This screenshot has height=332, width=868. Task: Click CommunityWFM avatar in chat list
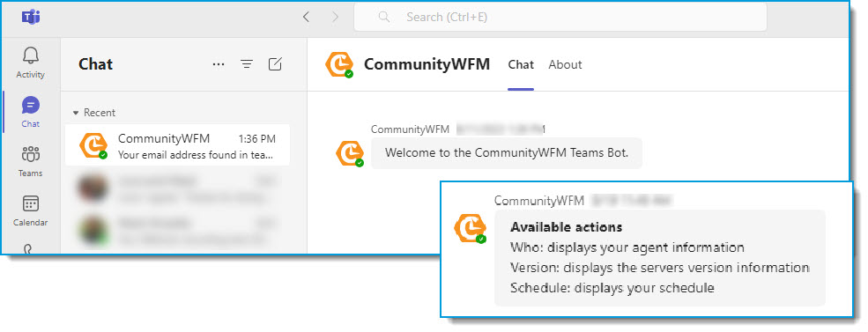(93, 146)
